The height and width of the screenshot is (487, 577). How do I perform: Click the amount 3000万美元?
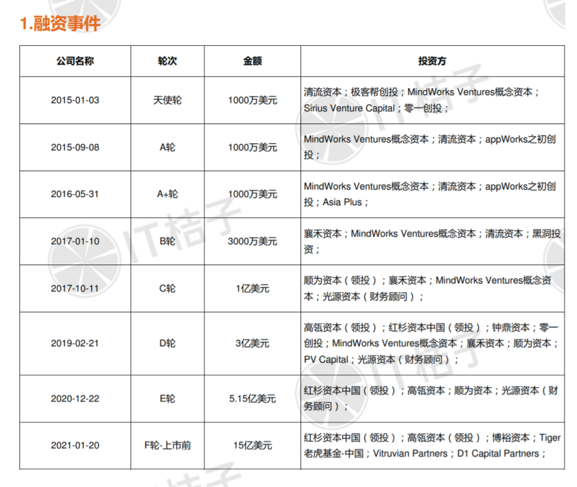(x=252, y=241)
